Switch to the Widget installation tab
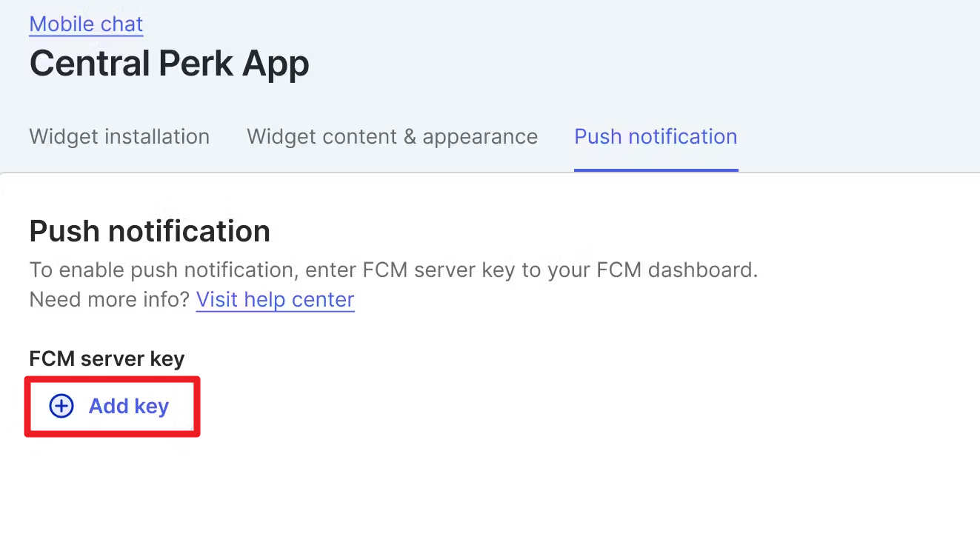Image resolution: width=980 pixels, height=551 pixels. (119, 137)
